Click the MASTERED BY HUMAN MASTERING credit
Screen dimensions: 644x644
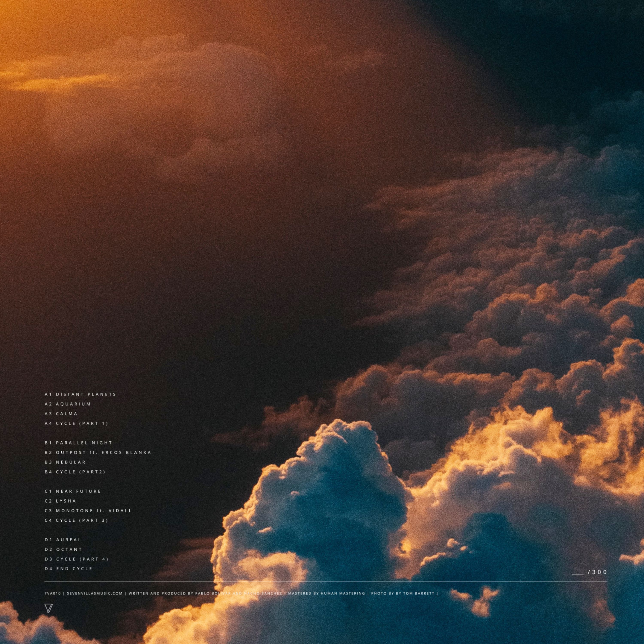pos(326,593)
